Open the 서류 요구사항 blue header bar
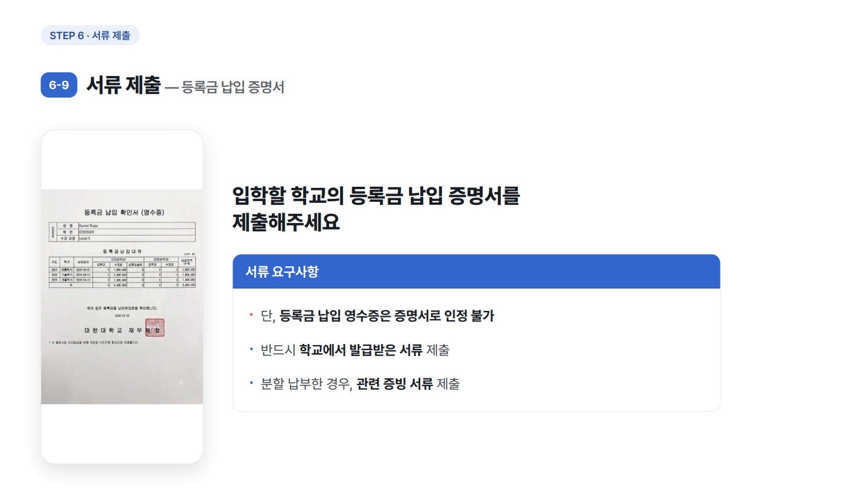Screen dimensions: 868x488 tap(476, 272)
